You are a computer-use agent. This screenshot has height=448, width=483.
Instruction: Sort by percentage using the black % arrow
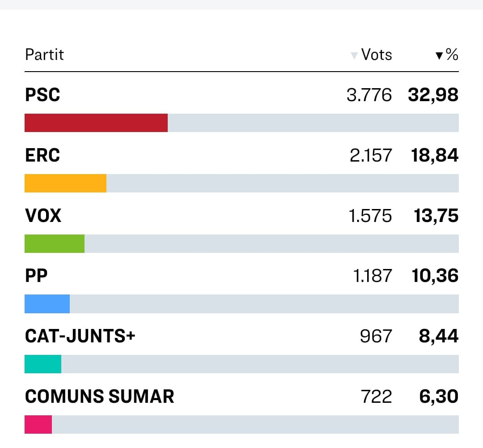point(439,55)
